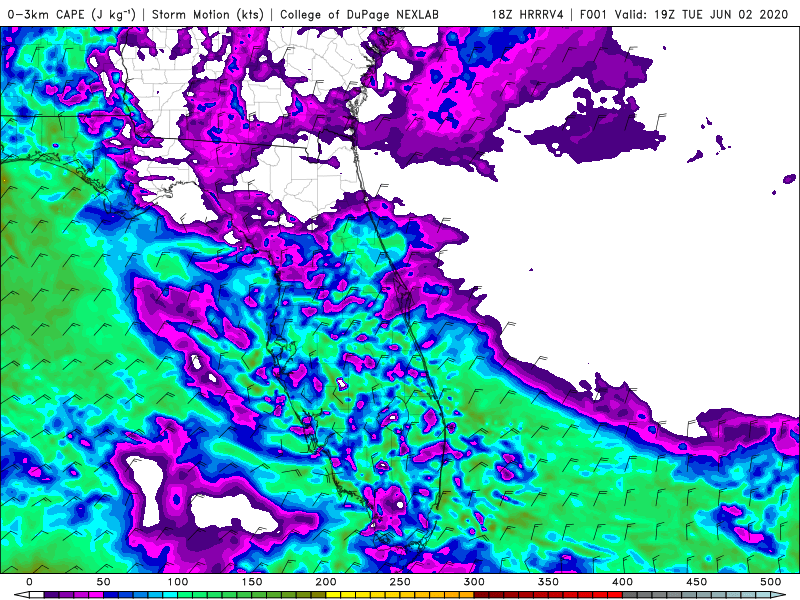Screen dimensions: 800x600
Task: Click the '400' color scale label
Action: (x=622, y=582)
